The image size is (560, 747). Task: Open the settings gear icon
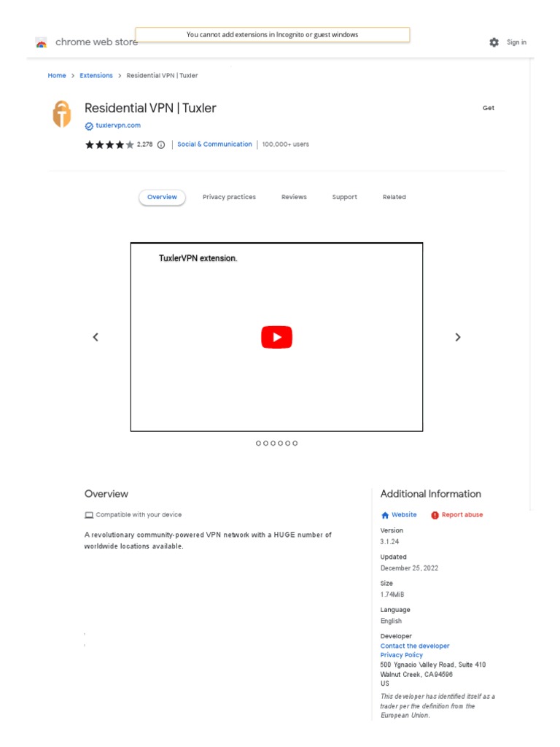(494, 42)
